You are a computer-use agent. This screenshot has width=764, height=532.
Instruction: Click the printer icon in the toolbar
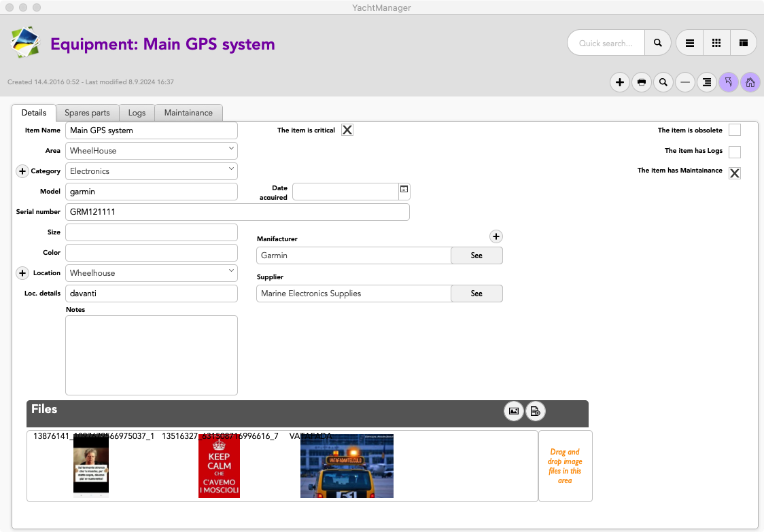tap(641, 82)
